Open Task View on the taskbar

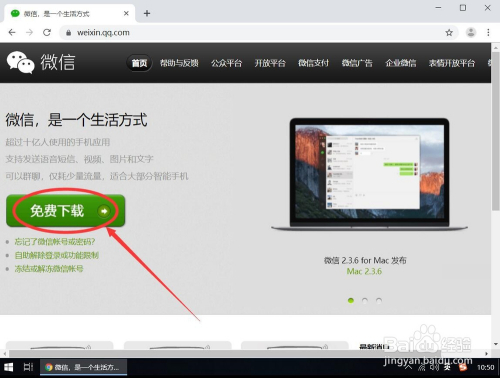pos(28,367)
